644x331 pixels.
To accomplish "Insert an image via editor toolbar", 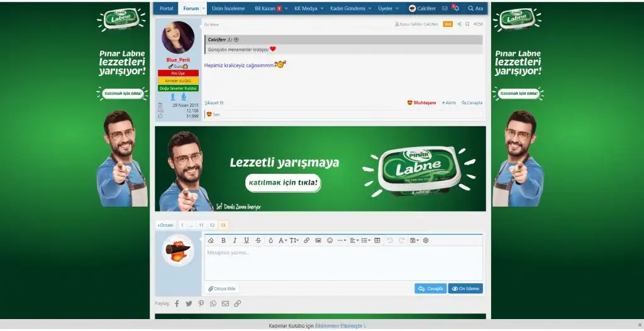I will point(318,241).
